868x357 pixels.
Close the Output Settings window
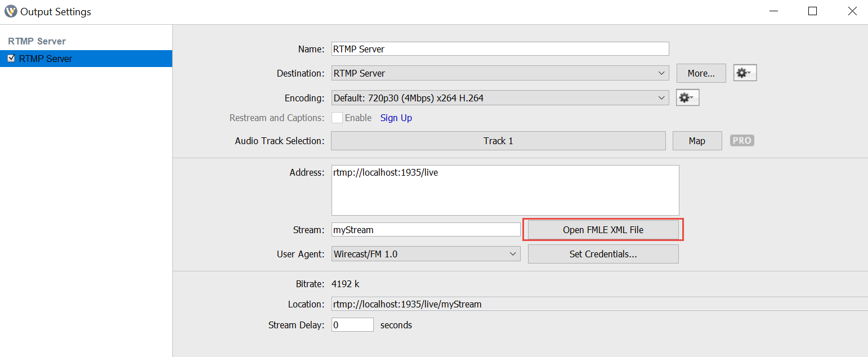852,11
